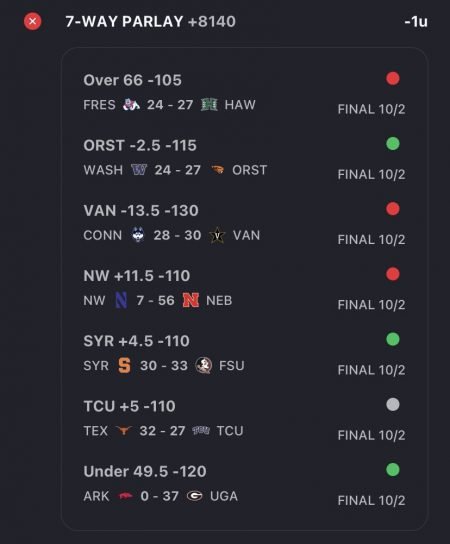Click the Texas Longhorns logo
Viewport: 450px width, 544px height.
point(124,431)
